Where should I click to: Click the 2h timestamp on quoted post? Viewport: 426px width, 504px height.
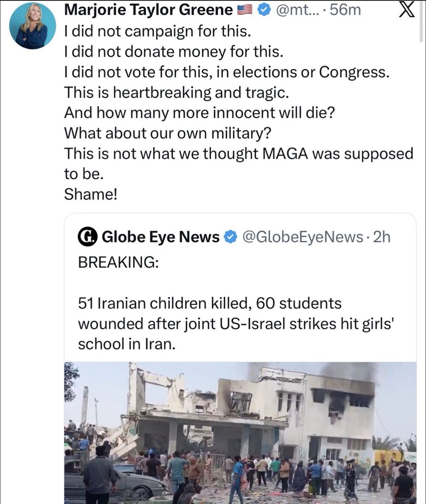[x=381, y=237]
